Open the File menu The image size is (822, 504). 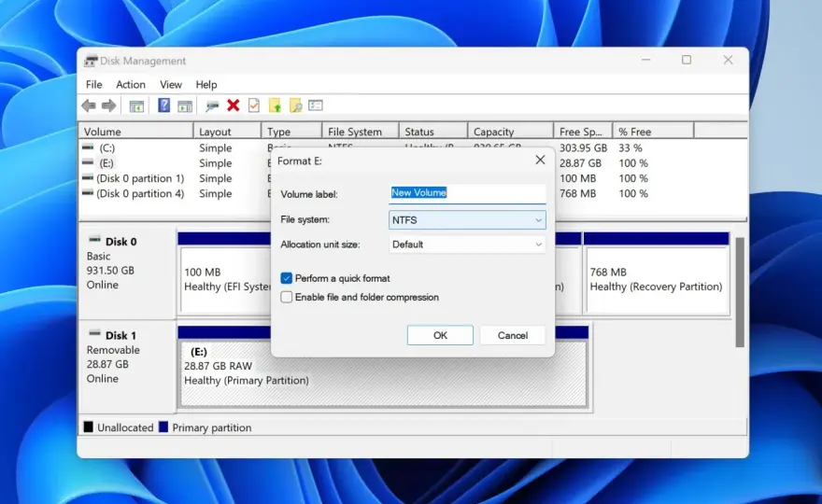point(93,84)
